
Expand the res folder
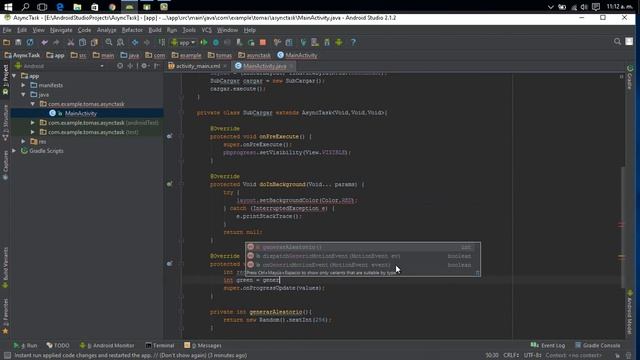(24, 141)
